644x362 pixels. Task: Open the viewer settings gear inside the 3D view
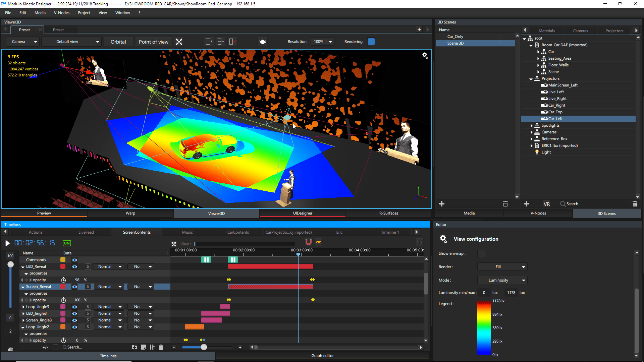tap(425, 55)
